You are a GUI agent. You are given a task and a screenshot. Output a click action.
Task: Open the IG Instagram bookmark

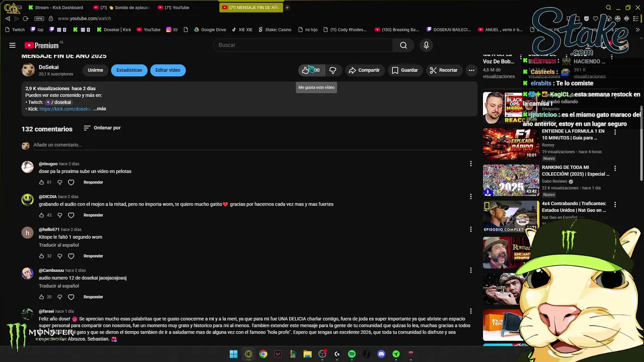[172, 30]
